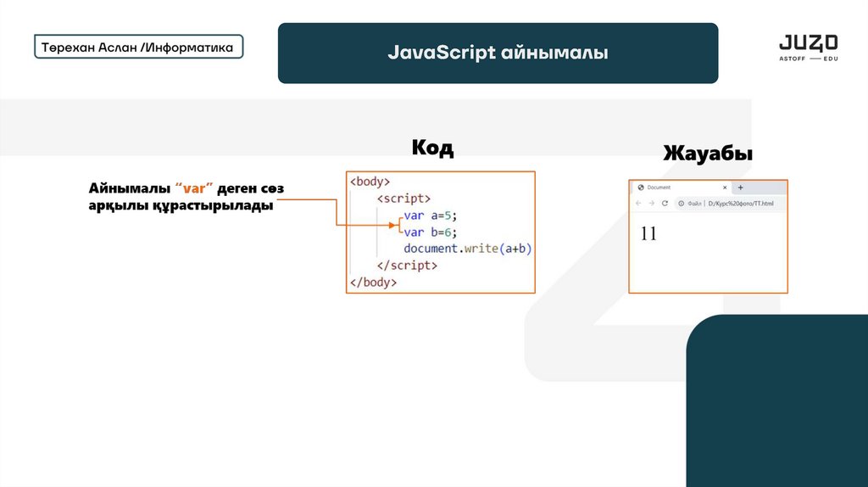Click the '<body>' opening tag line
This screenshot has width=868, height=487.
tap(370, 182)
